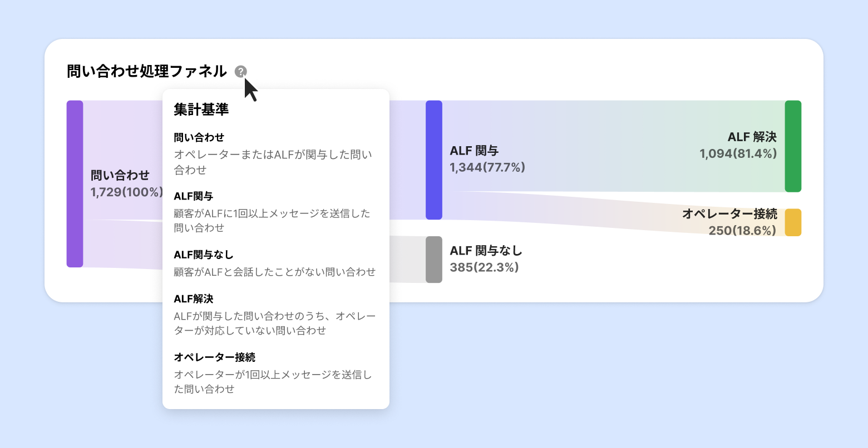
Task: Click the 1,729(100%) value in the chart
Action: (x=127, y=192)
